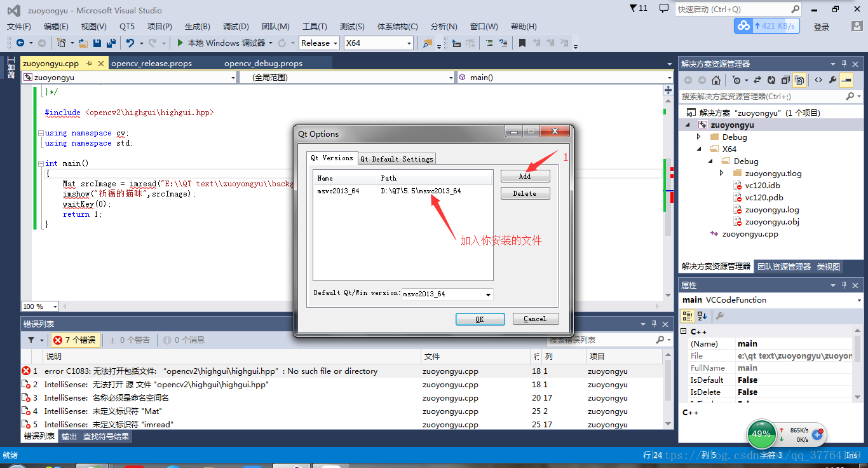Switch to opencv_debug.props tab
Viewport: 868px width, 468px height.
263,63
